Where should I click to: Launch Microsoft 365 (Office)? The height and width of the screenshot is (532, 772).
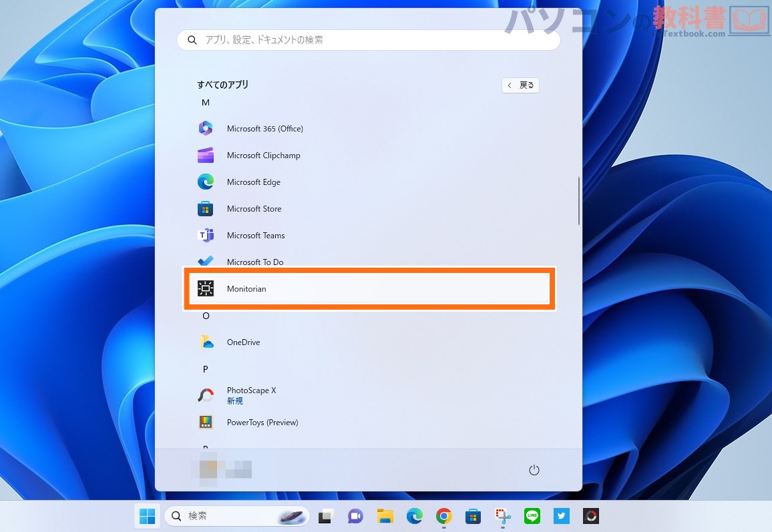264,129
